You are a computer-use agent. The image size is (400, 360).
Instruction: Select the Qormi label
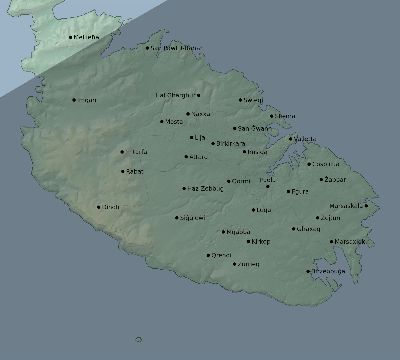click(241, 181)
